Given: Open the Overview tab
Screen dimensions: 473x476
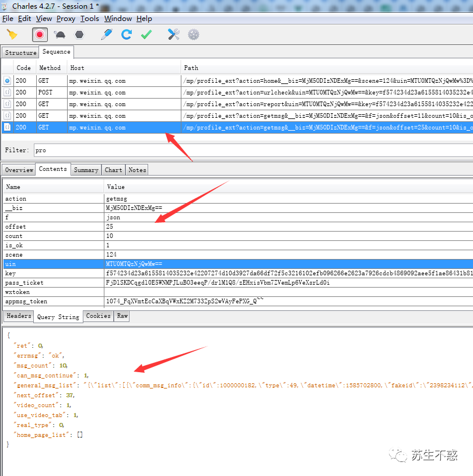Looking at the screenshot, I should [x=19, y=170].
